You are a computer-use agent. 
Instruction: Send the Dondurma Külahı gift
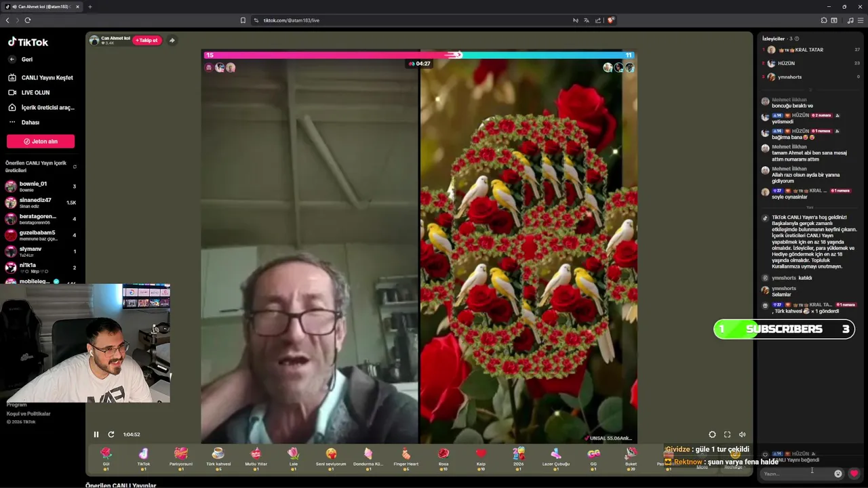pyautogui.click(x=368, y=458)
